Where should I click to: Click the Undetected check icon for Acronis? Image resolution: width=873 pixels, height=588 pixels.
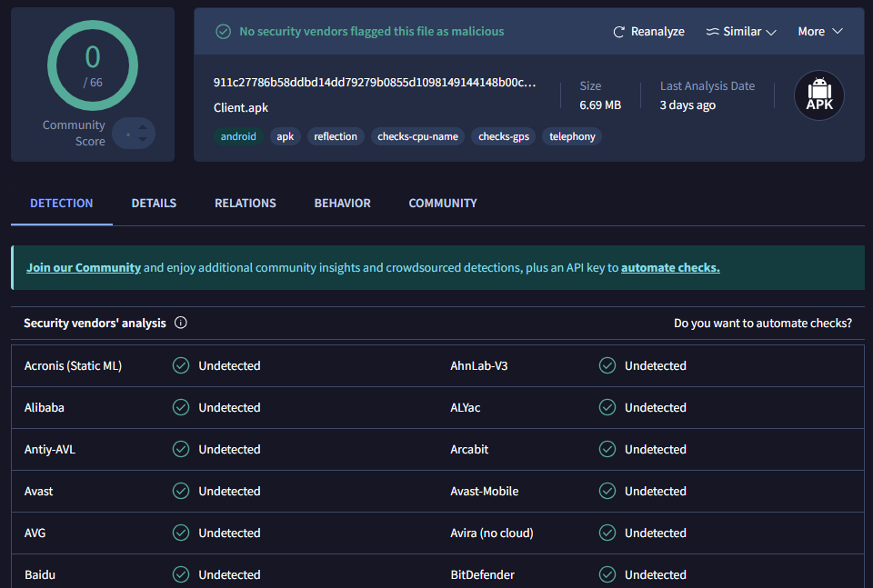point(181,366)
